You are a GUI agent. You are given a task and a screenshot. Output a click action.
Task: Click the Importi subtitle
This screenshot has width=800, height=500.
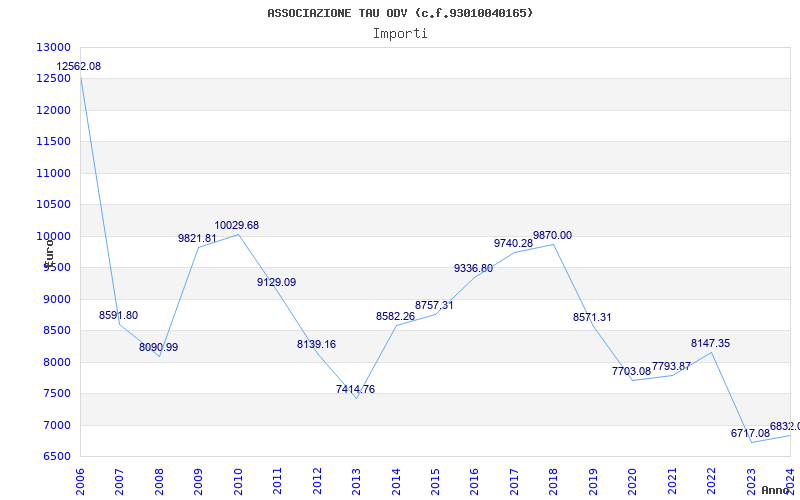tap(400, 34)
